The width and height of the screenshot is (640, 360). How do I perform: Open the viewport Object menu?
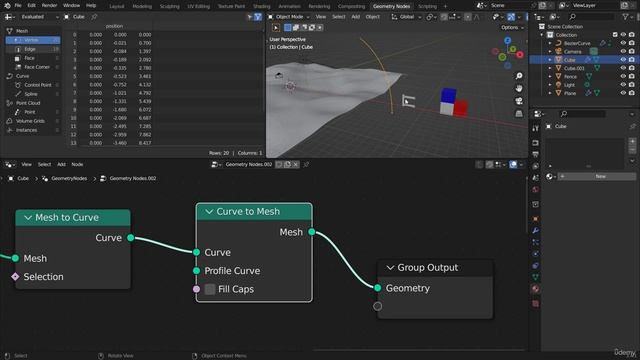coord(372,17)
